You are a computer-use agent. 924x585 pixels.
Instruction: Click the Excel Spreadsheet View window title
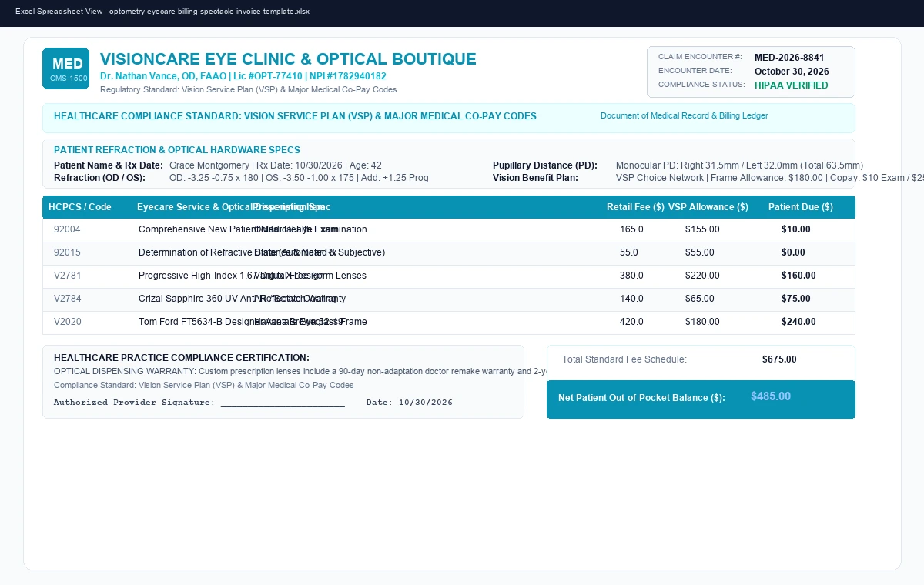pos(162,12)
